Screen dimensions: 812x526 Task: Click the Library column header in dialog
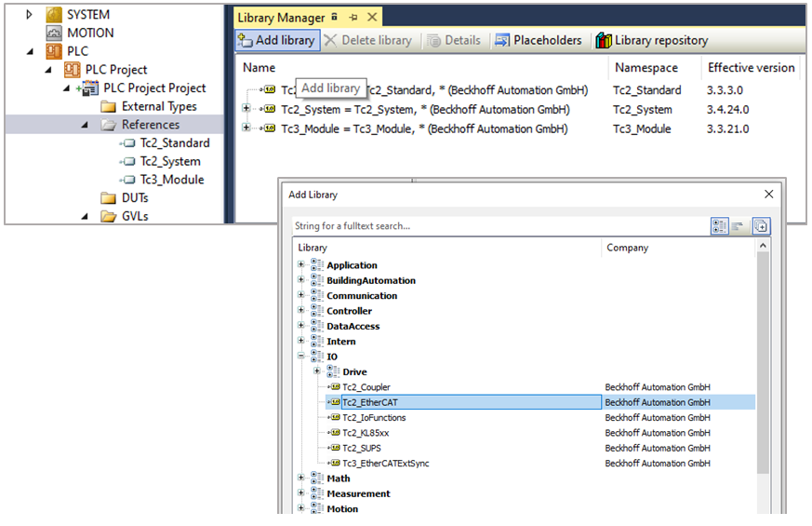pos(313,248)
